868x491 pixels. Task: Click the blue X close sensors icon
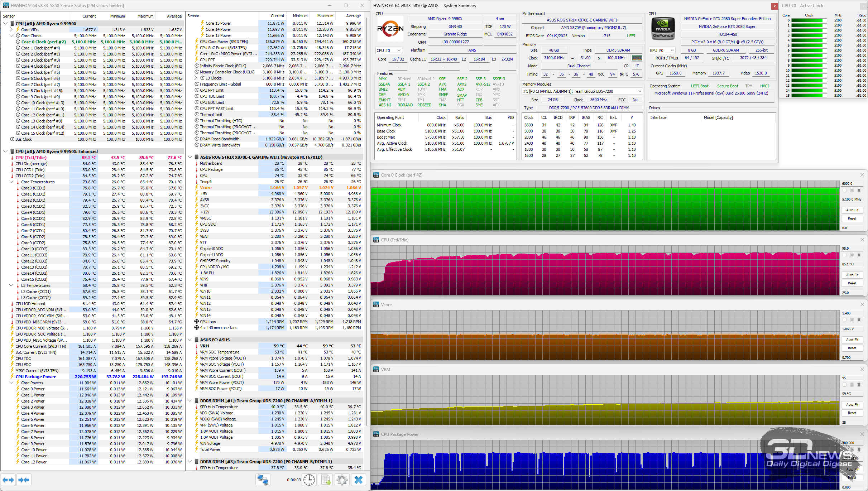[x=358, y=480]
